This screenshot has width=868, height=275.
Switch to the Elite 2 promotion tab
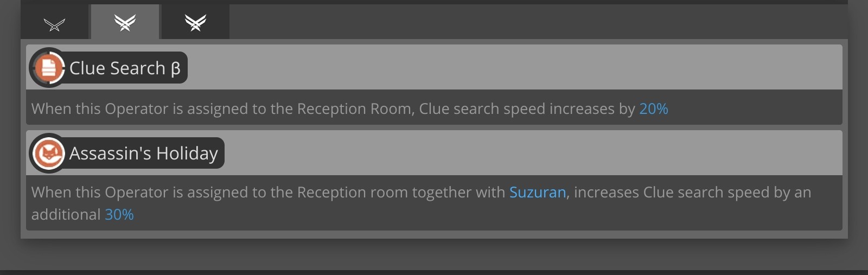(x=195, y=22)
